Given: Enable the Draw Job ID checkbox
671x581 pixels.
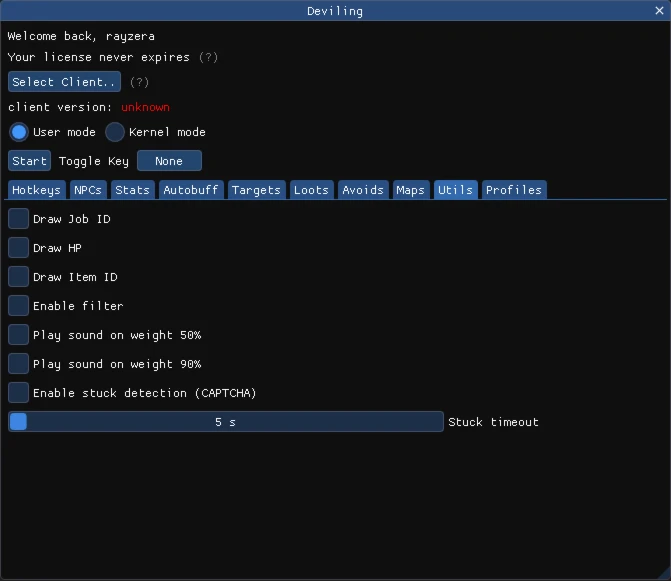Looking at the screenshot, I should (x=19, y=219).
